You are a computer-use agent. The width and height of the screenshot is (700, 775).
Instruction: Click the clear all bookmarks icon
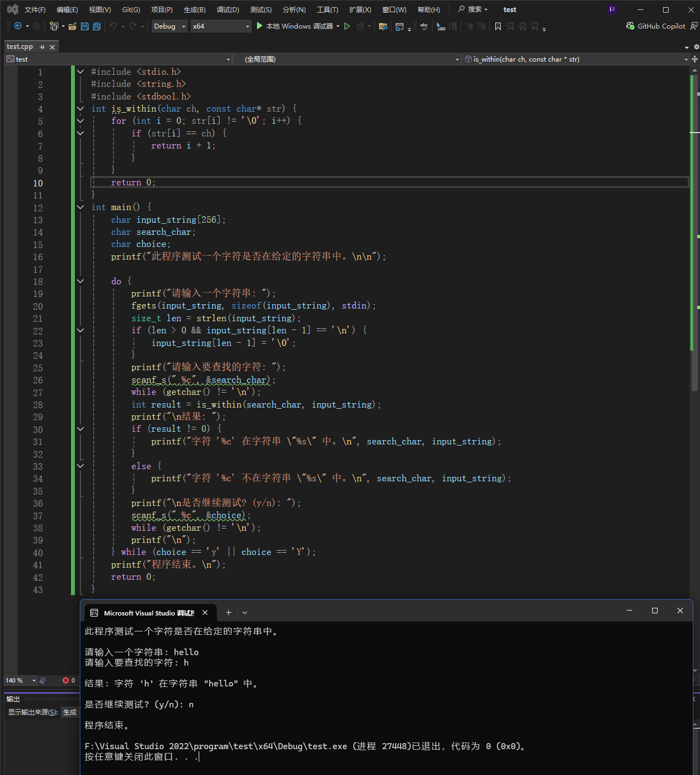pos(534,26)
